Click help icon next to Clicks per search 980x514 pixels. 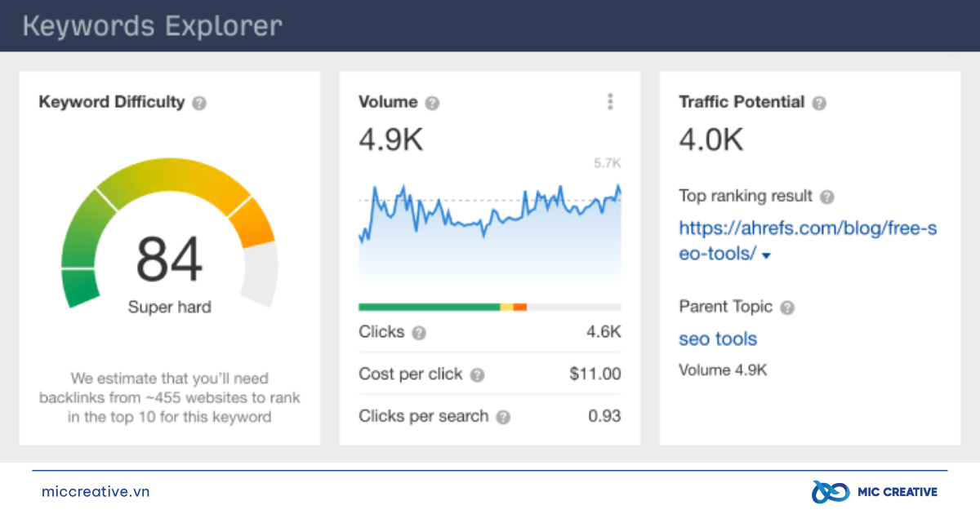503,417
